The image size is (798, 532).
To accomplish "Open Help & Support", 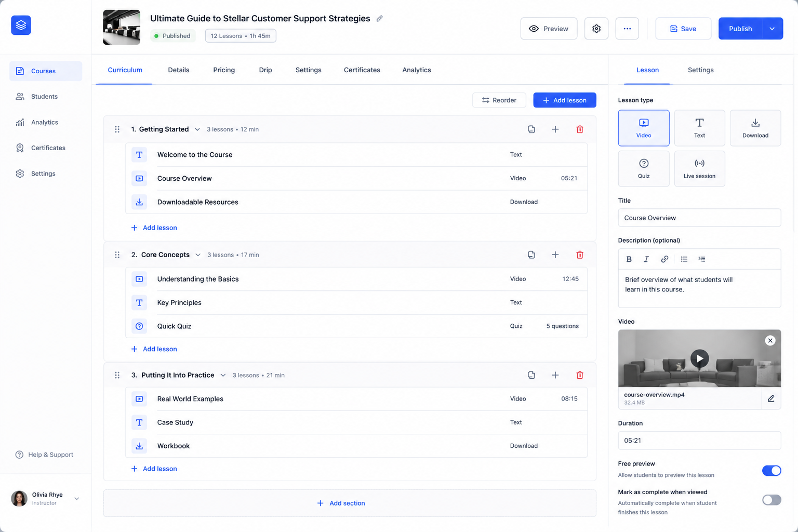I will (x=45, y=455).
